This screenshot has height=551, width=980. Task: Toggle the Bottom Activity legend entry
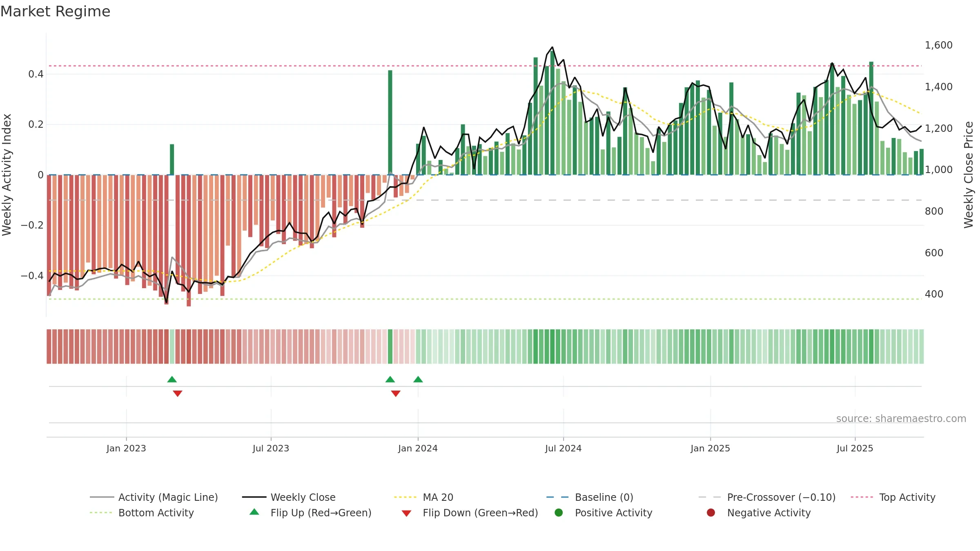point(142,513)
